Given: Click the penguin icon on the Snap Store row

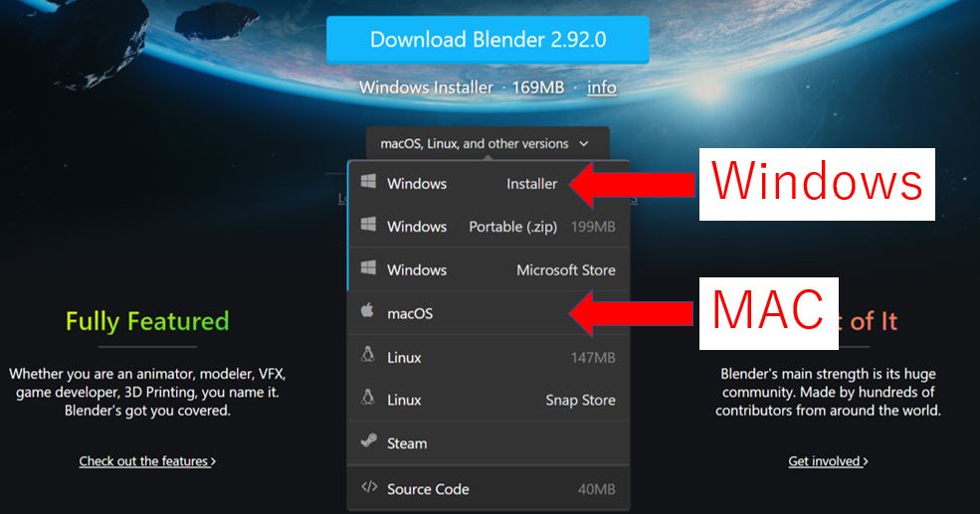Looking at the screenshot, I should [x=368, y=398].
